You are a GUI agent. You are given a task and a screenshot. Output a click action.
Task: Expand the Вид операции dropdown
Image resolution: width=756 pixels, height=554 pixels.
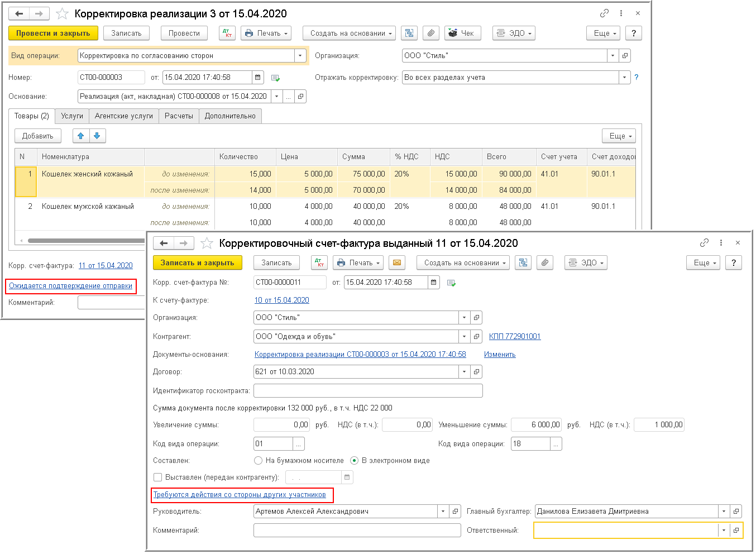click(301, 56)
